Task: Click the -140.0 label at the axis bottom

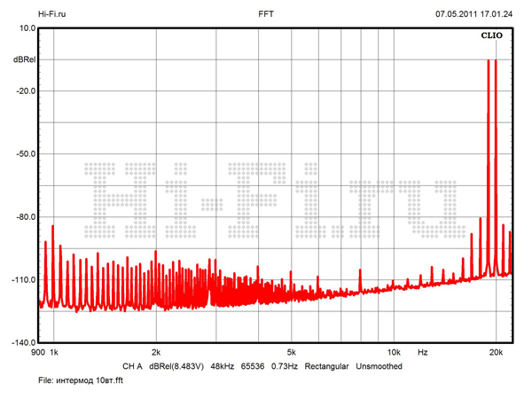Action: (x=21, y=342)
